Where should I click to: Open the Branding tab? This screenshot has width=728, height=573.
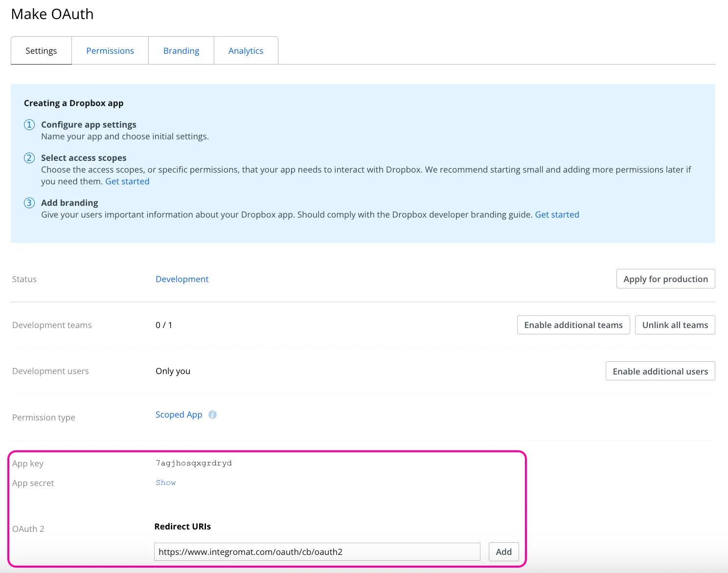pos(181,50)
